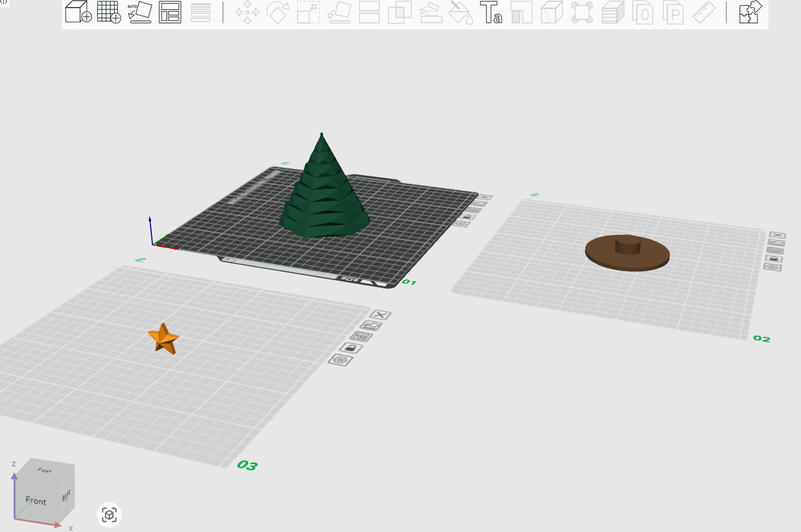The width and height of the screenshot is (801, 532).
Task: Open plate 02 settings gear icon
Action: (773, 267)
